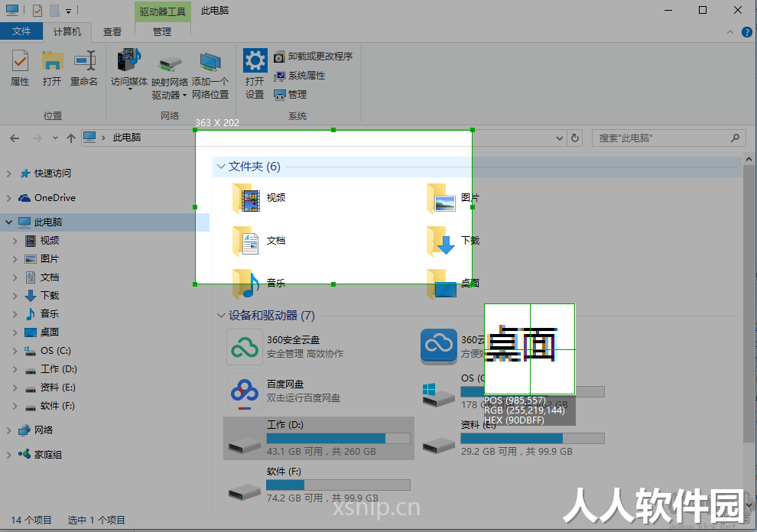Expand 快速访问 in navigation pane
757x532 pixels.
coord(8,174)
